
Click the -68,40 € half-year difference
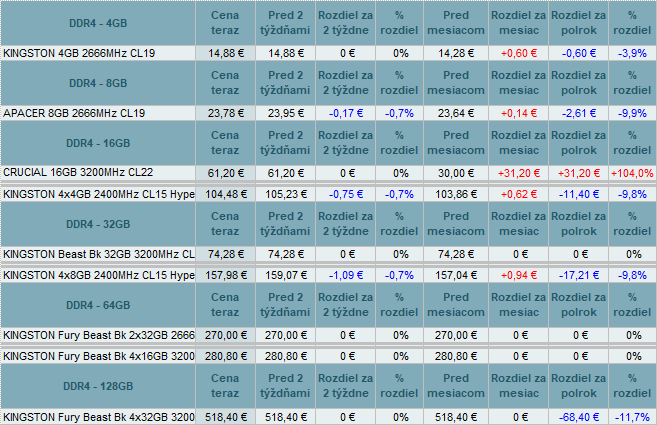(x=579, y=417)
